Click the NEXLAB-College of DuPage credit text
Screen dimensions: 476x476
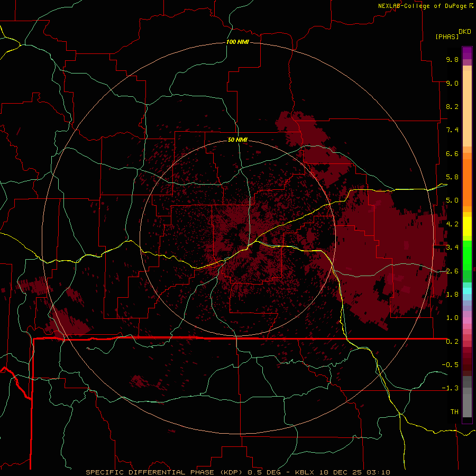pos(422,6)
